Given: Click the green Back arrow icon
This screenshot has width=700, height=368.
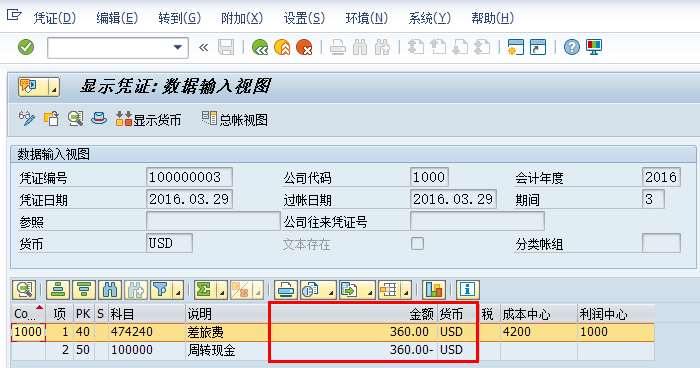Looking at the screenshot, I should point(260,47).
